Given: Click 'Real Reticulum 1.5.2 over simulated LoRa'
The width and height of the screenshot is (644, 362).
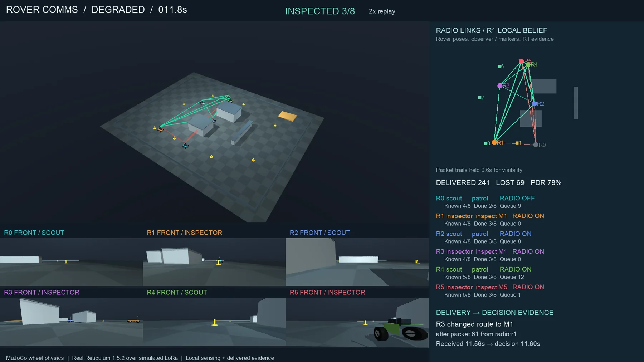Looking at the screenshot, I should click(125, 358).
